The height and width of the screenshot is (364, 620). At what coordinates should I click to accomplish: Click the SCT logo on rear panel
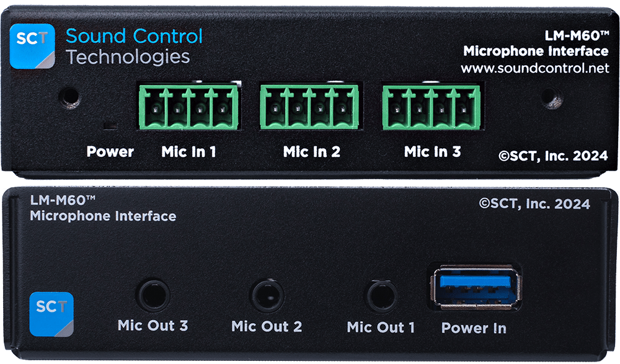click(51, 314)
